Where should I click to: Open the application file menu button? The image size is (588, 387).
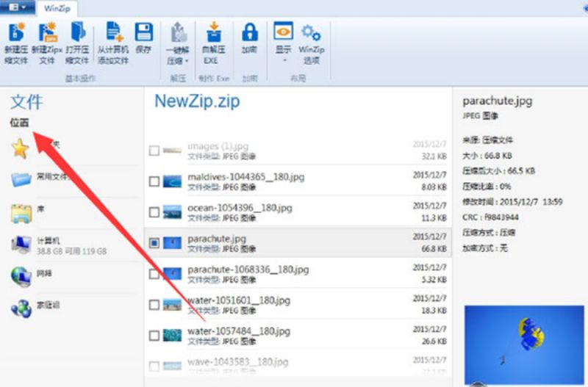pyautogui.click(x=17, y=7)
